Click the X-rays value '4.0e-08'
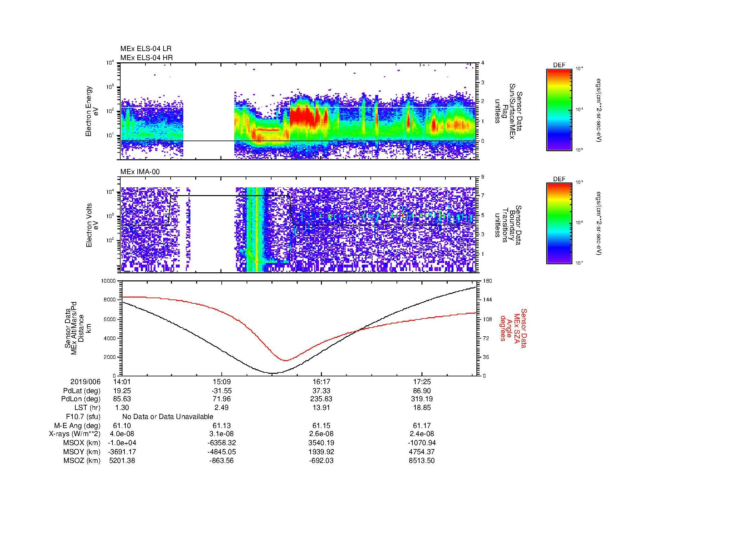 pos(122,434)
